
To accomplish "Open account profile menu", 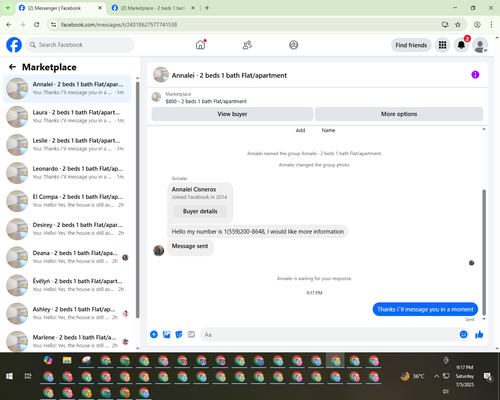I will point(480,45).
